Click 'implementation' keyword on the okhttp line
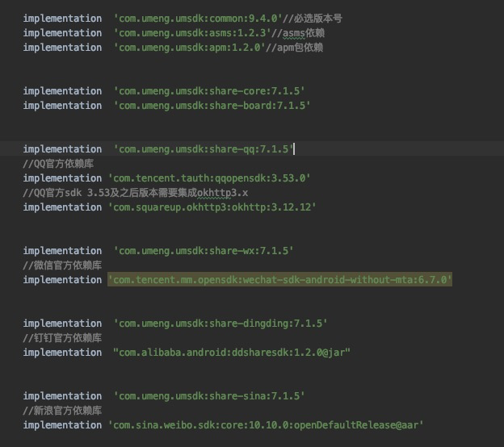 [x=62, y=207]
